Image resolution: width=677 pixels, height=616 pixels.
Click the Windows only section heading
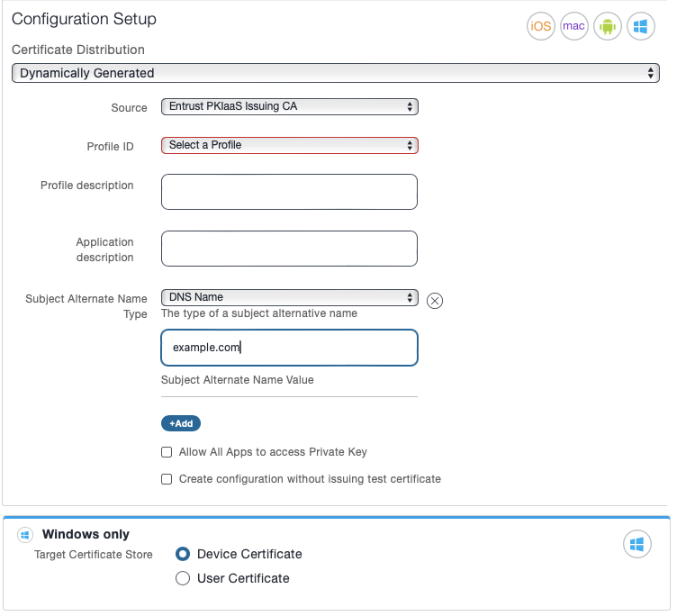(x=86, y=534)
